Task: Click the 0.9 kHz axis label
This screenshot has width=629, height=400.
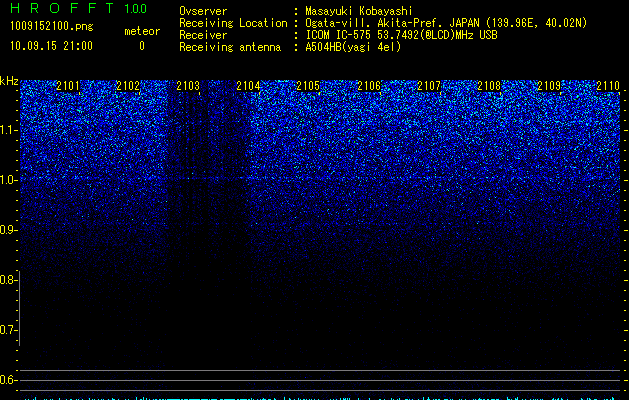Action: (x=8, y=230)
